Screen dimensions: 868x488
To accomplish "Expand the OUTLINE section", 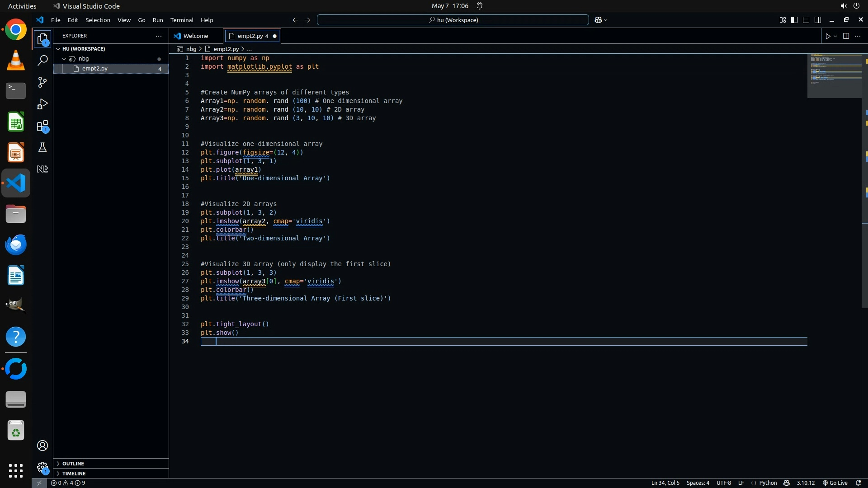I will click(73, 464).
